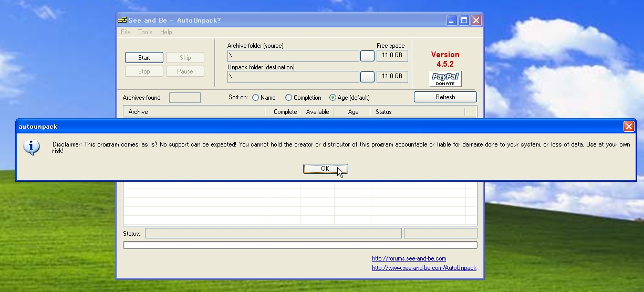Screen dimensions: 644x292
Task: Click the source Free space 11.0 GB field
Action: 392,56
